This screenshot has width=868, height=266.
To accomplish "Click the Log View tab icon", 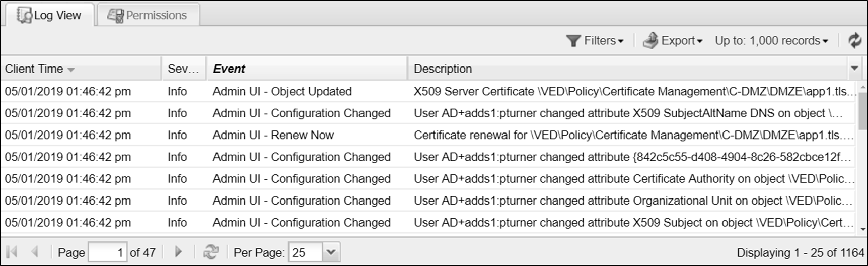I will [x=23, y=15].
